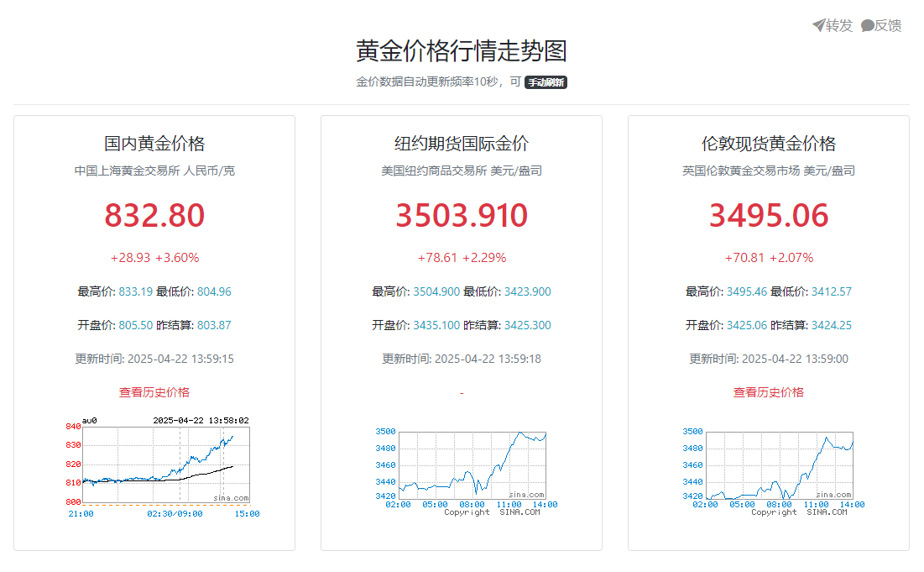Click the 转发 share icon
The image size is (924, 572).
tap(818, 25)
